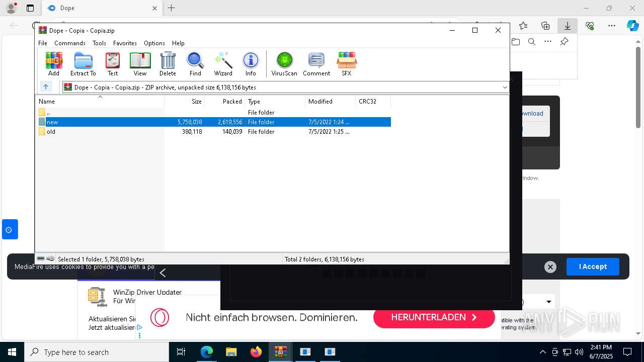Collapse the ad panel with left chevron

click(163, 273)
